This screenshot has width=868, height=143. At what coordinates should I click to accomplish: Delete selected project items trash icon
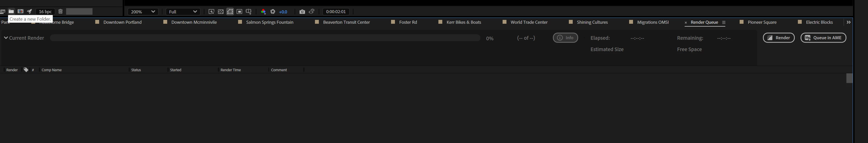(x=60, y=11)
